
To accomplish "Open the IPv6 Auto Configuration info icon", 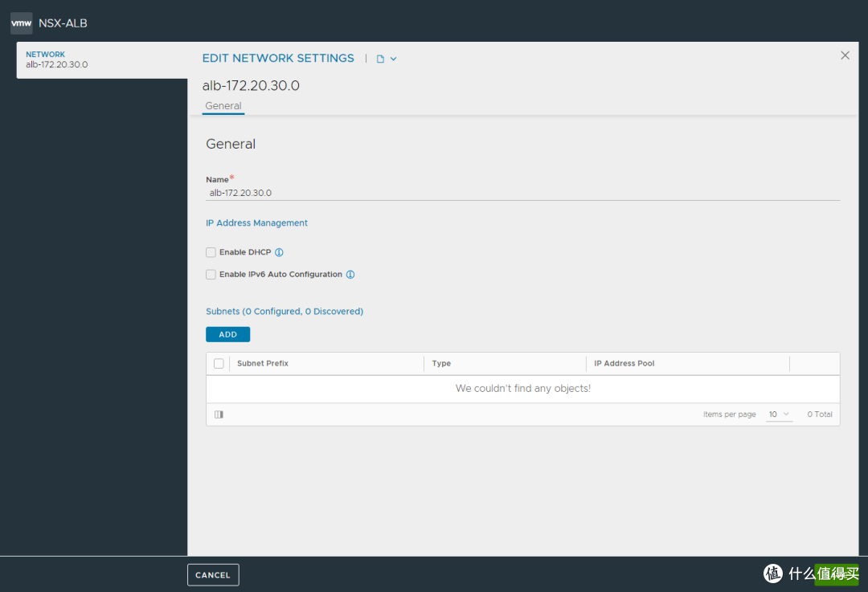I will click(350, 275).
